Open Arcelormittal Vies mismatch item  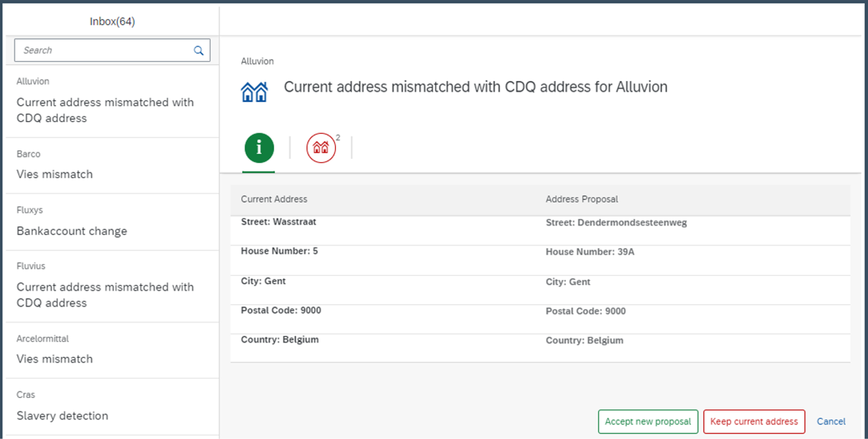112,350
